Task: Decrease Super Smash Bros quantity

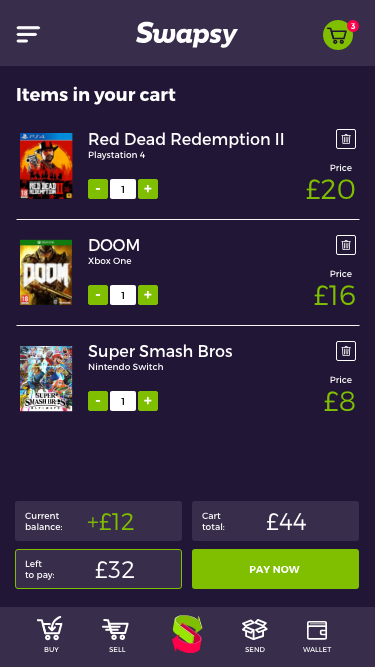Action: pos(98,401)
